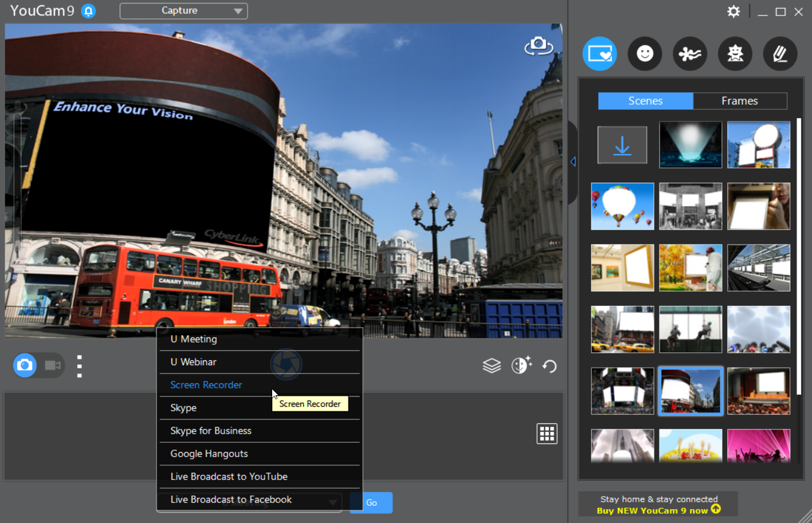Open the Capture mode dropdown
This screenshot has width=812, height=523.
pyautogui.click(x=183, y=11)
